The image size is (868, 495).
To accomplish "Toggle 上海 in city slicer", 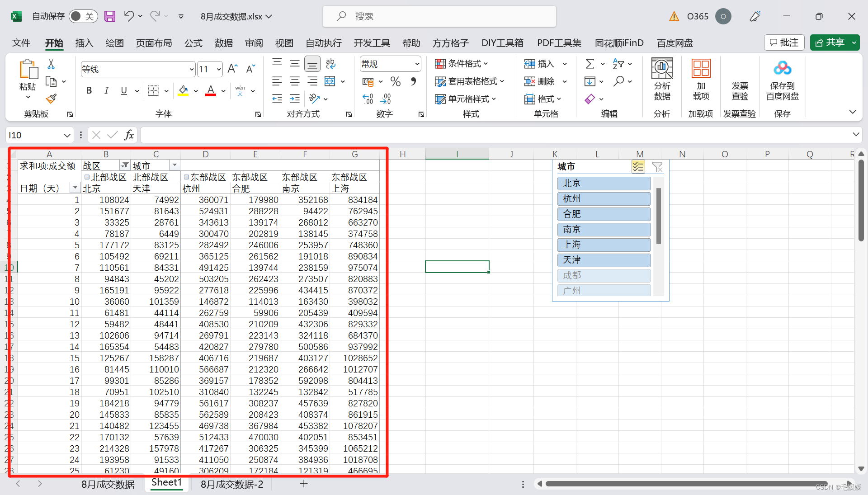I will [x=604, y=245].
